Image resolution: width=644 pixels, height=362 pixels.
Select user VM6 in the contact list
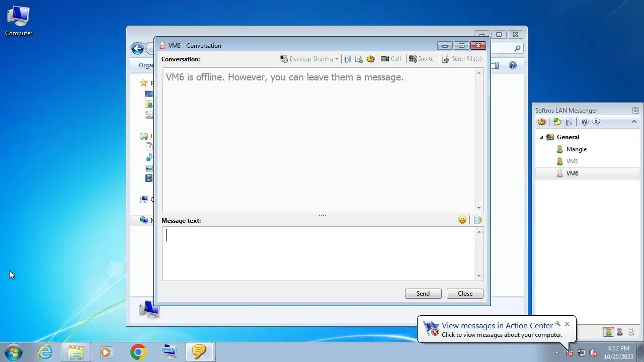(587, 173)
